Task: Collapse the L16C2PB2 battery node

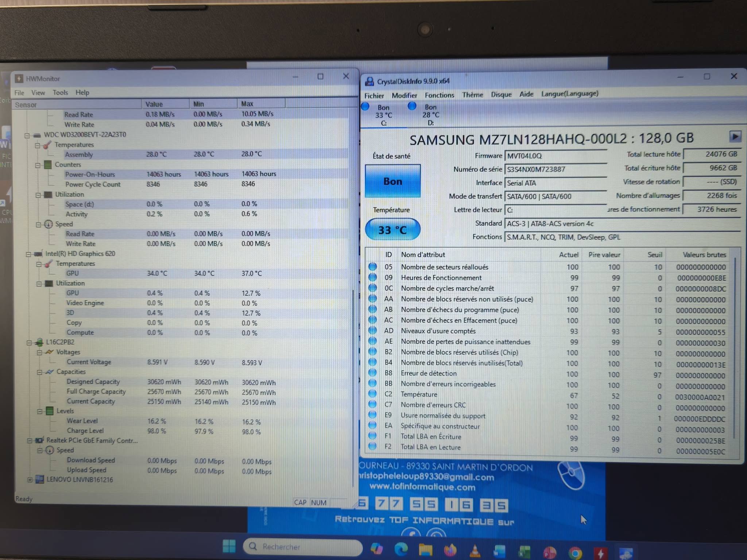Action: (x=29, y=343)
